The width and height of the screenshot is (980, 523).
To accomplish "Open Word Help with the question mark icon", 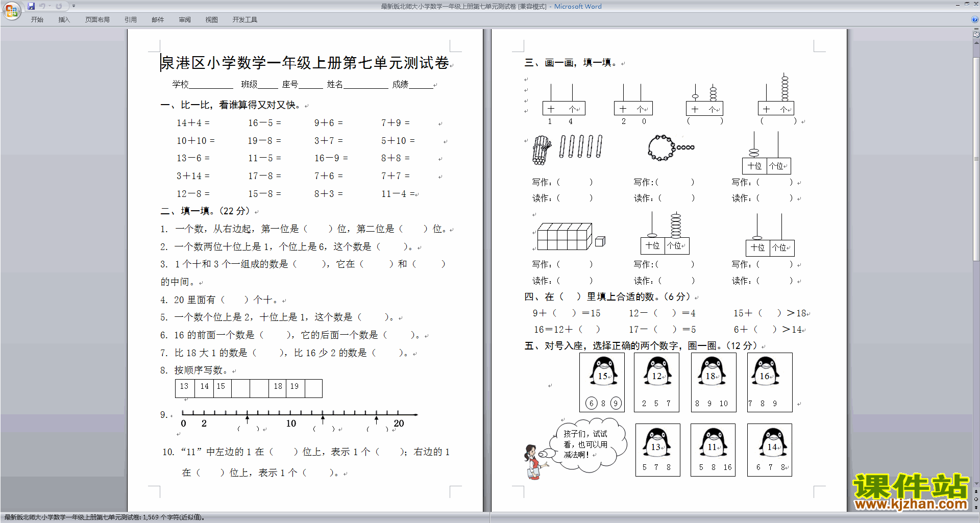I will click(975, 19).
